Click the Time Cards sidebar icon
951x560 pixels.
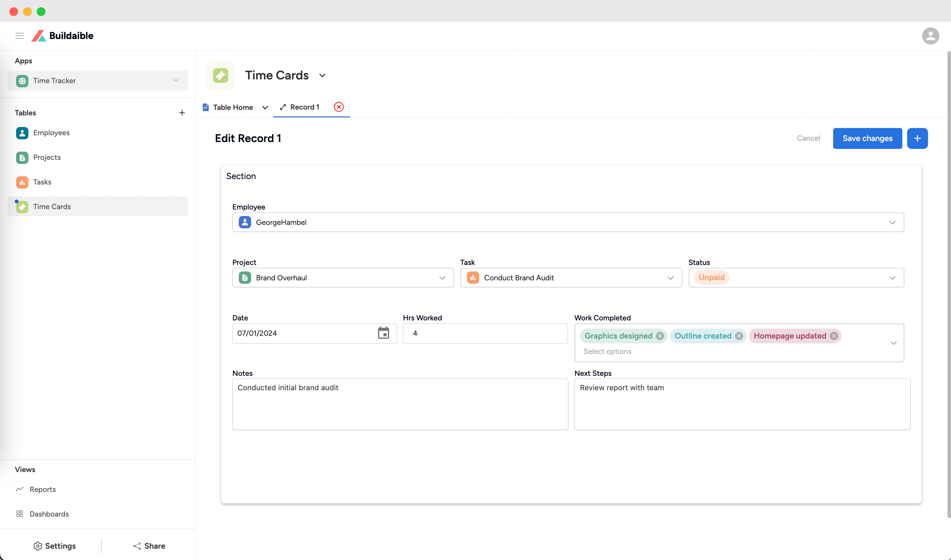tap(22, 207)
